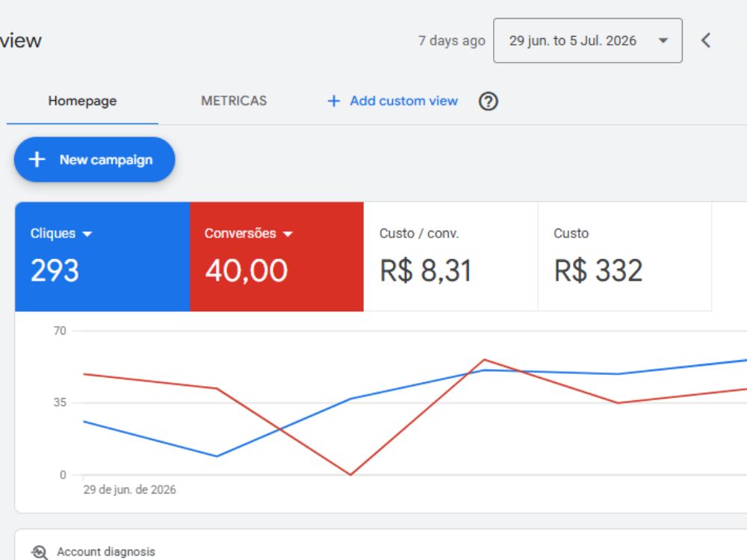This screenshot has width=747, height=560.
Task: Select the Custo / conv. metric card
Action: tap(450, 257)
